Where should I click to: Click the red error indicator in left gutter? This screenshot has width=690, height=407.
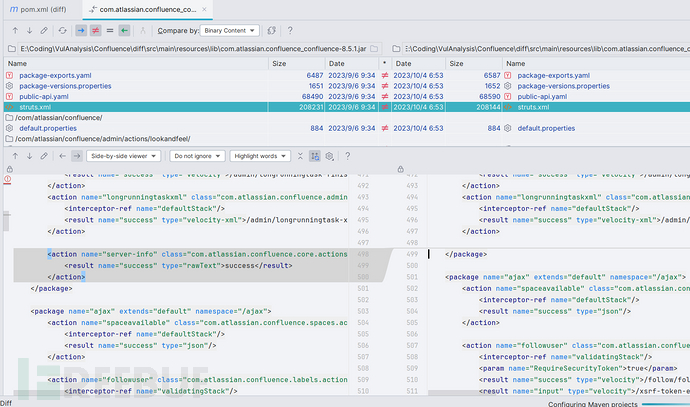[8, 179]
